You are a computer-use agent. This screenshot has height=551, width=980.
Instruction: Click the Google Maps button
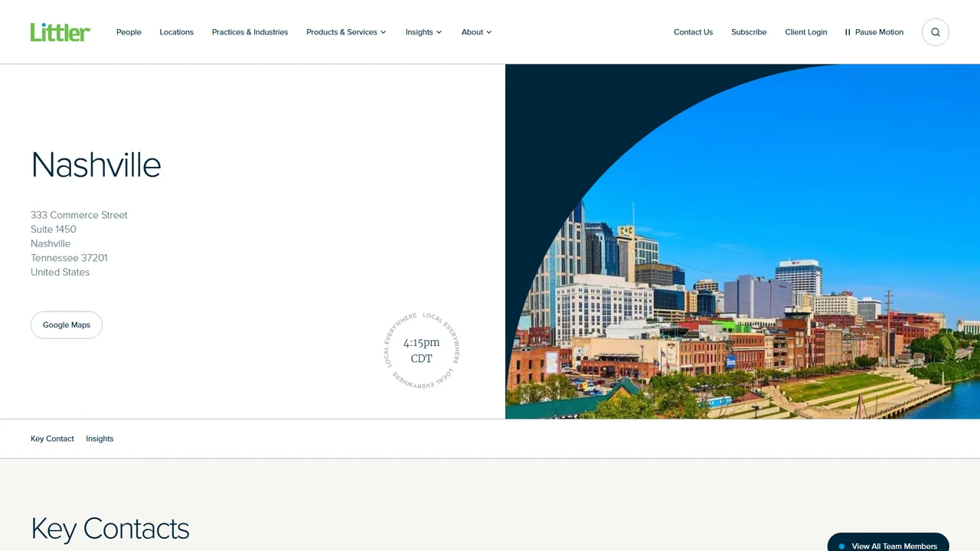[67, 325]
